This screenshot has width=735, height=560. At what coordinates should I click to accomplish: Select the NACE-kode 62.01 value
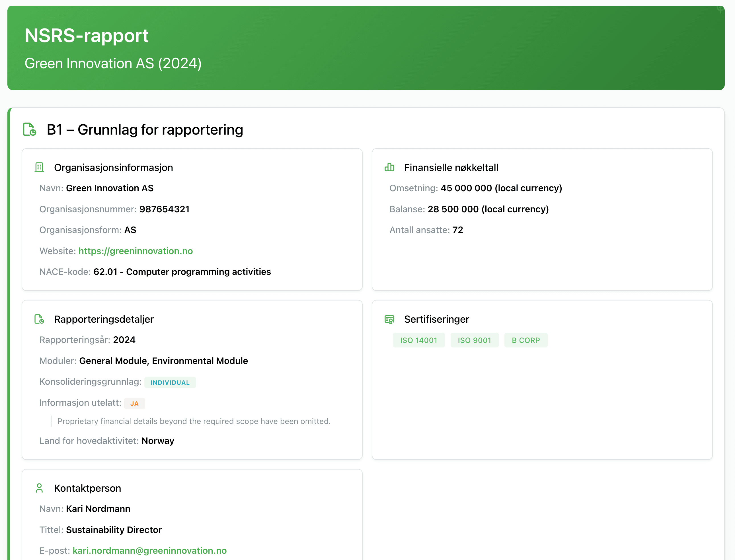(182, 272)
